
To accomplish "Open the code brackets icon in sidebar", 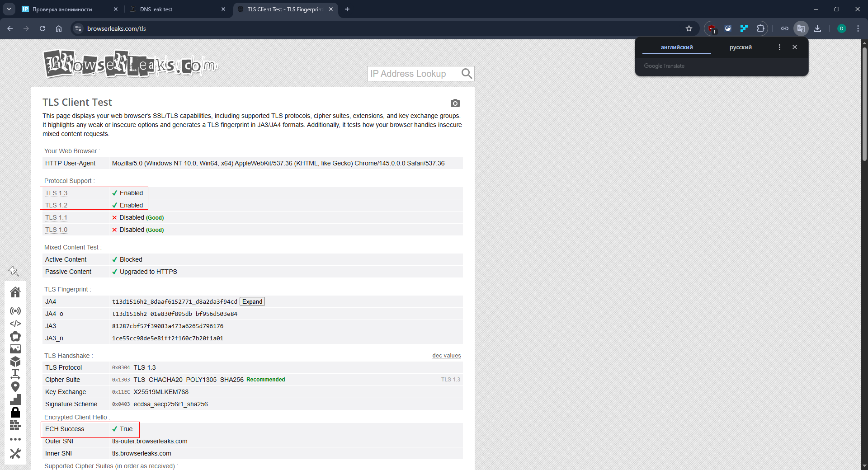I will click(15, 324).
